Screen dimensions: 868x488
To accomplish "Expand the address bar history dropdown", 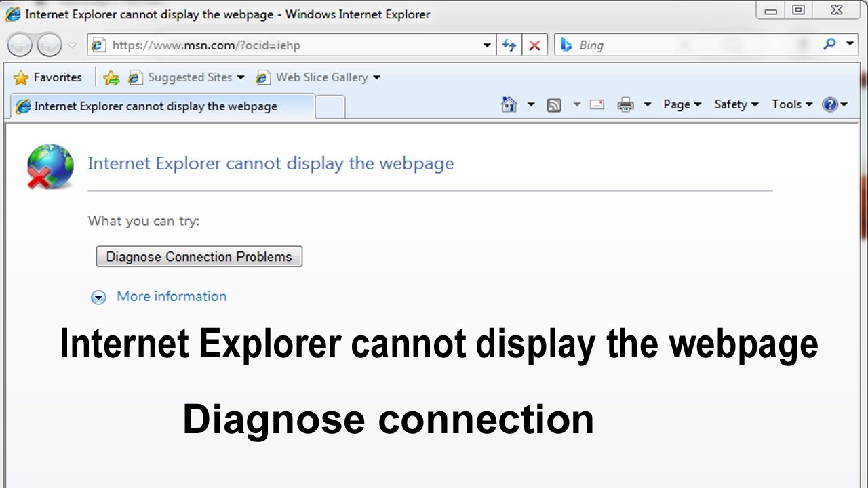I will pos(487,46).
